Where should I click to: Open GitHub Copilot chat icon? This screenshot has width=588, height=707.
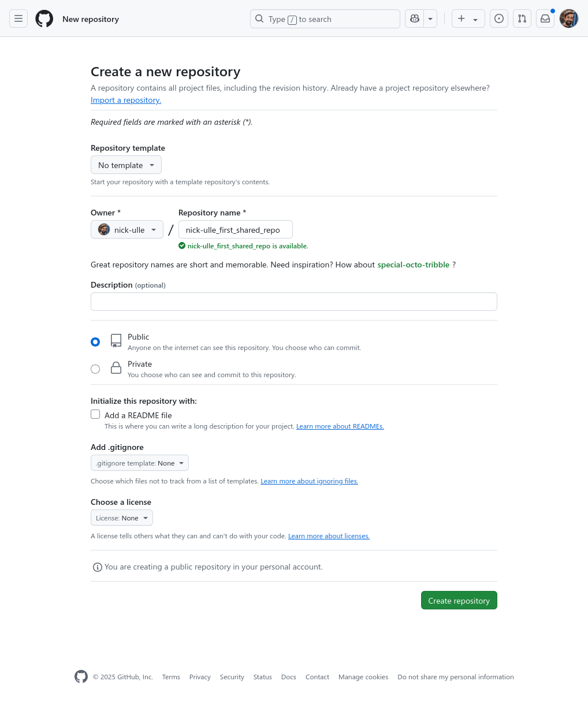[415, 19]
